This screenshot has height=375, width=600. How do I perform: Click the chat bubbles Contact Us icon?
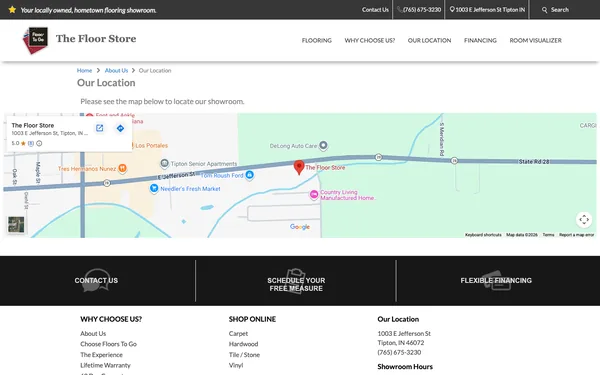point(96,280)
